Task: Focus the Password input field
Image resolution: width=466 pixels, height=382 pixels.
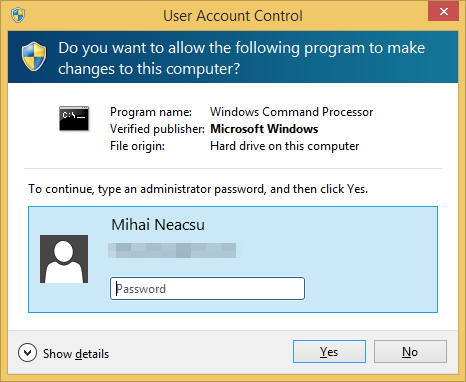Action: point(207,288)
